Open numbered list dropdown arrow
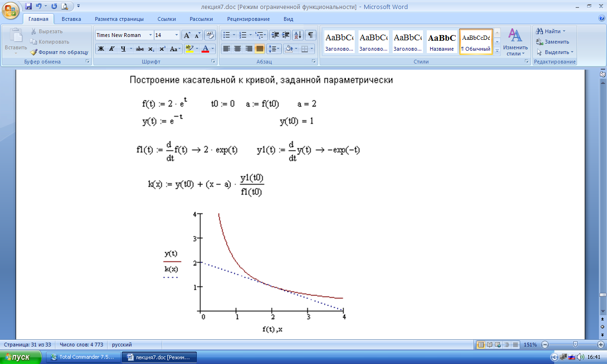Screen dimensions: 607x364 click(x=250, y=35)
